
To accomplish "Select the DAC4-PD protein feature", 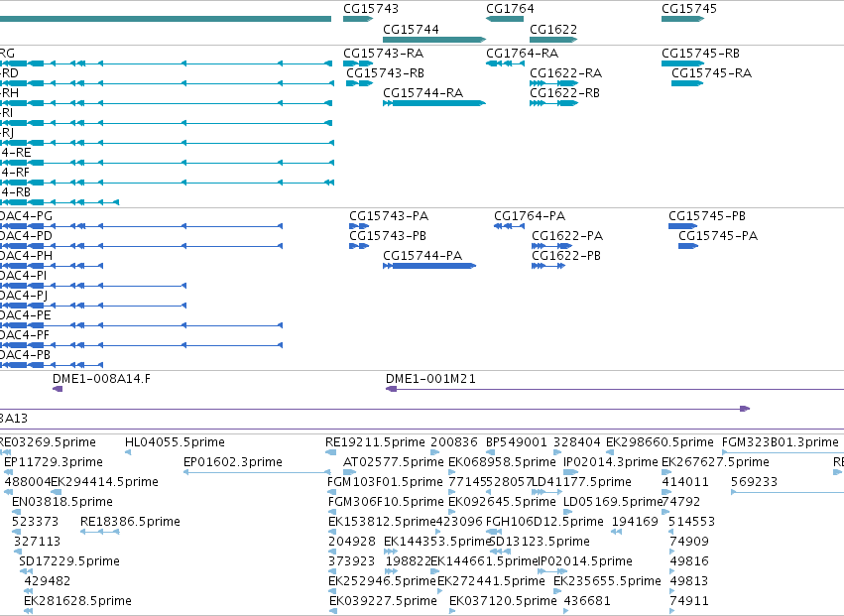I will point(141,246).
